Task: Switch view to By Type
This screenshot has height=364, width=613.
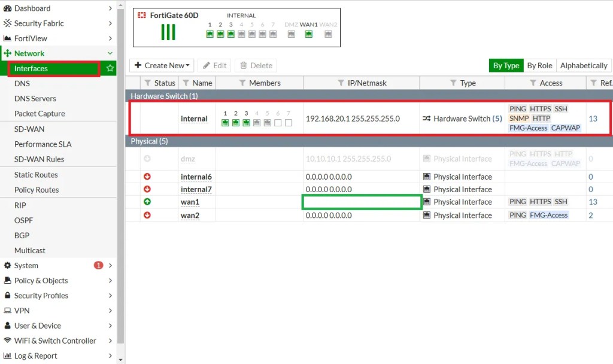Action: click(x=506, y=65)
